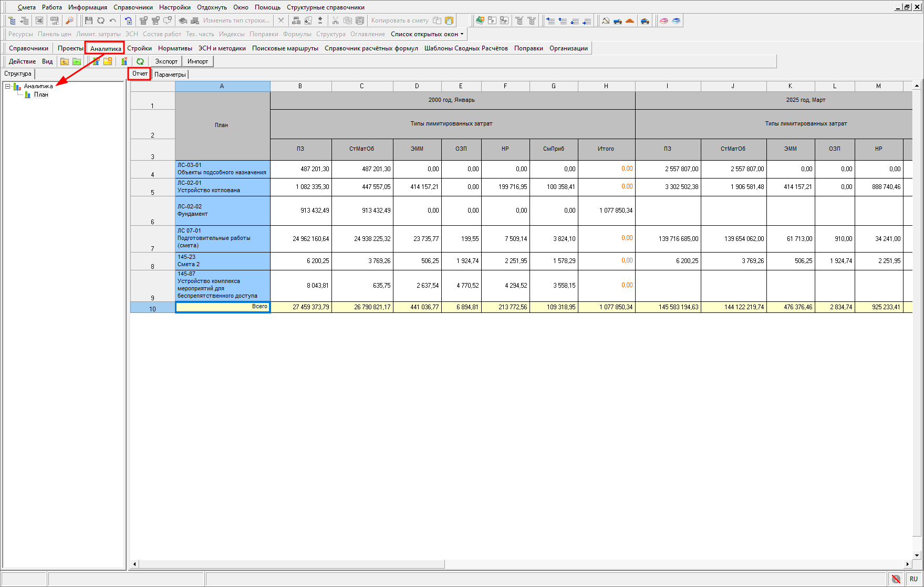Click the language indicator RU in status bar
924x587 pixels.
(913, 579)
